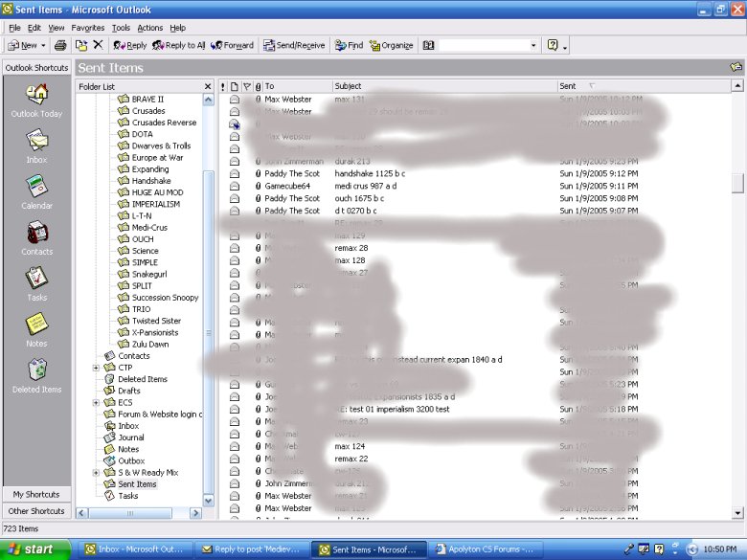Click the Contacts shortcut icon

(x=36, y=234)
